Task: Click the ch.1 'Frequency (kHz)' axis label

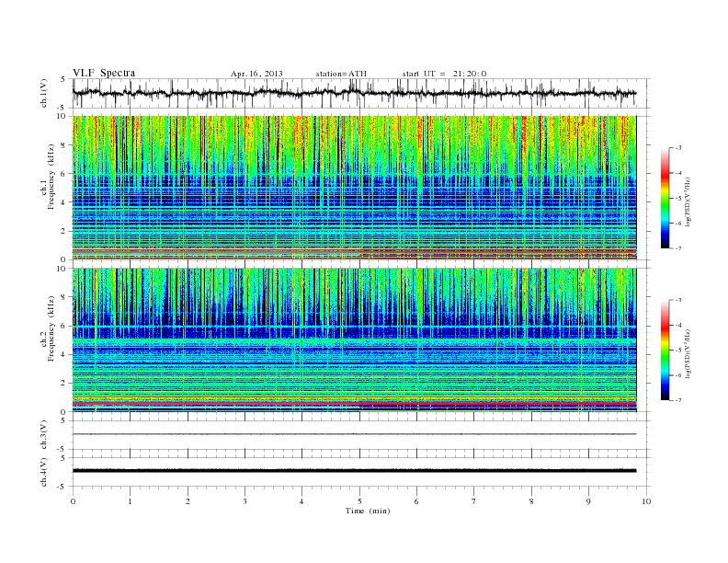Action: point(51,177)
